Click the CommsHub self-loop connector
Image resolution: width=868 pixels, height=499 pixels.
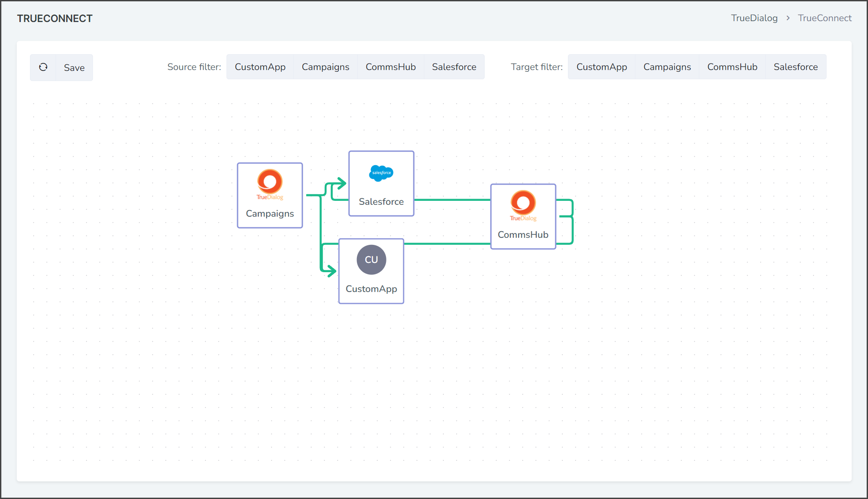pos(572,222)
